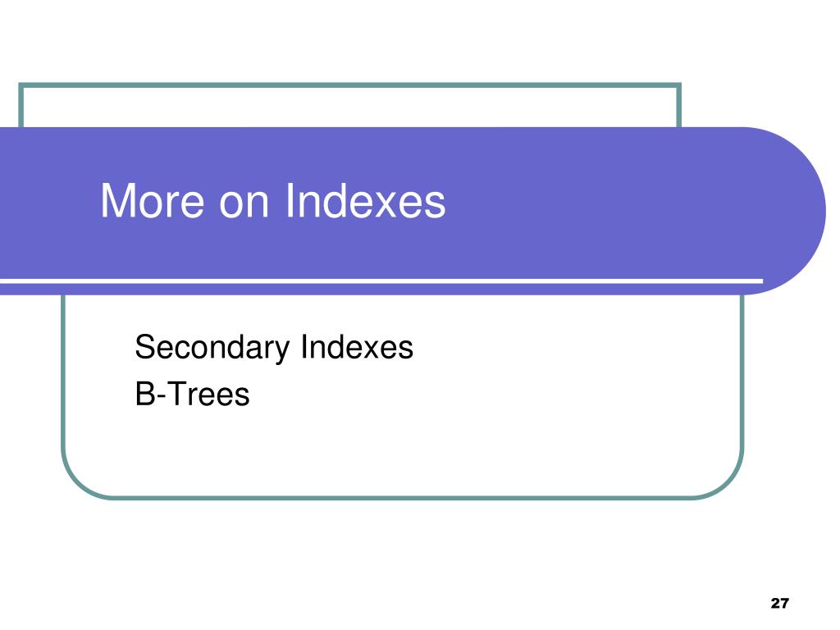Image resolution: width=840 pixels, height=630 pixels.
Task: Click the white horizontal line under the title
Action: tap(381, 281)
